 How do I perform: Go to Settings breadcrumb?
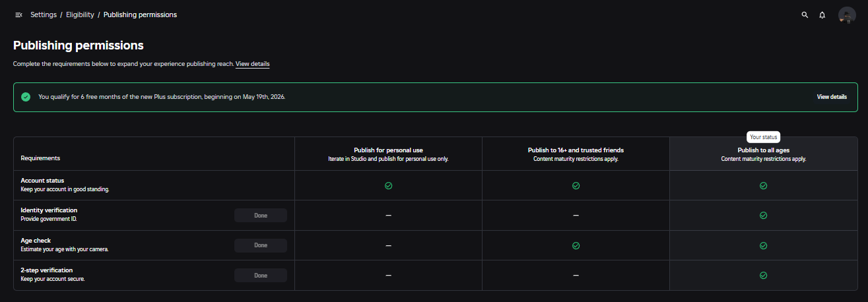pos(44,15)
